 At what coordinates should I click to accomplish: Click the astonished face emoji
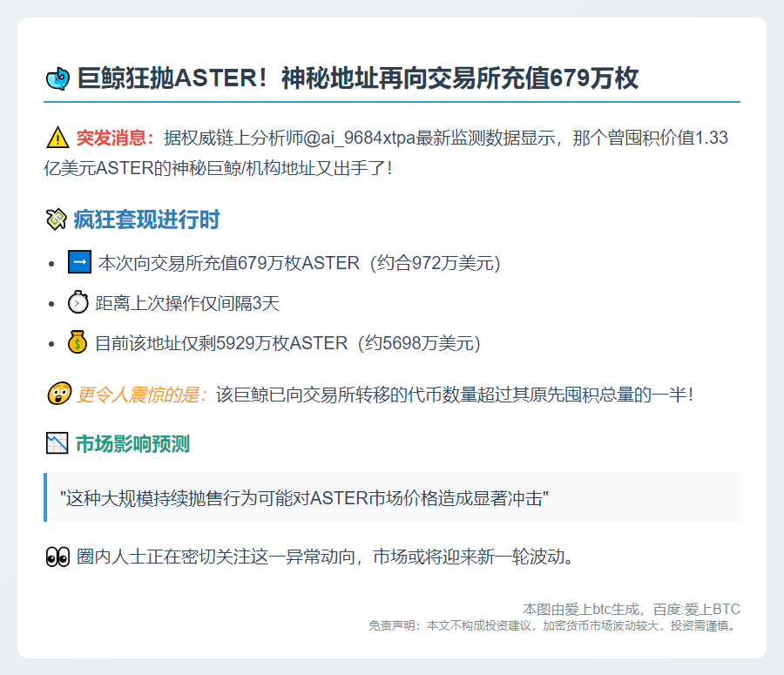click(57, 395)
